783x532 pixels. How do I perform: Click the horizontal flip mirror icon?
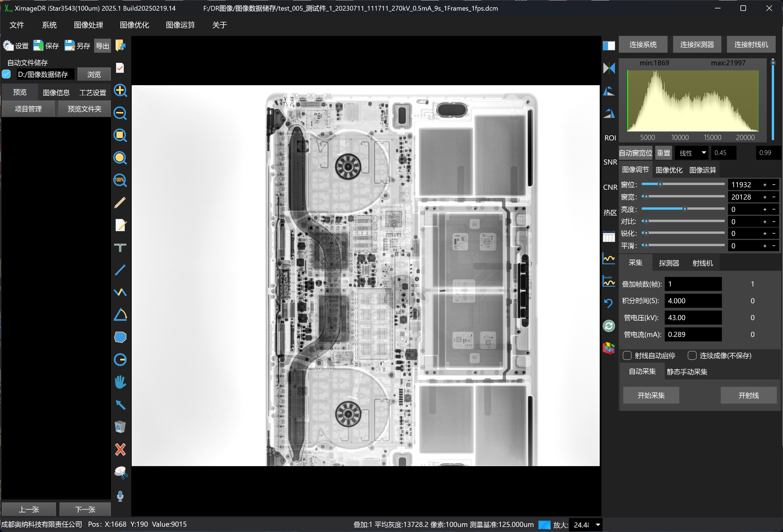(x=609, y=68)
